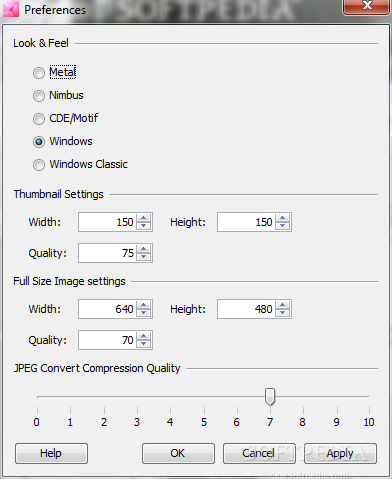The width and height of the screenshot is (392, 479).
Task: Choose Windows Classic radio option
Action: coord(39,165)
